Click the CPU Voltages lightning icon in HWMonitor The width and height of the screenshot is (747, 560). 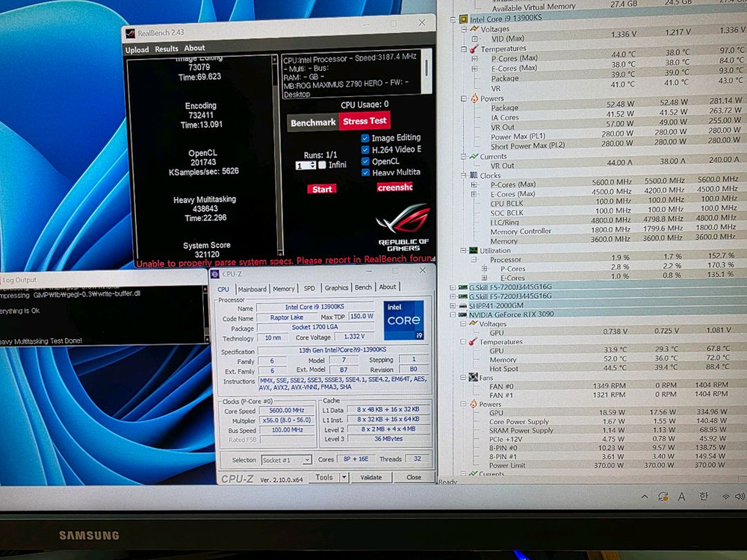tap(474, 29)
